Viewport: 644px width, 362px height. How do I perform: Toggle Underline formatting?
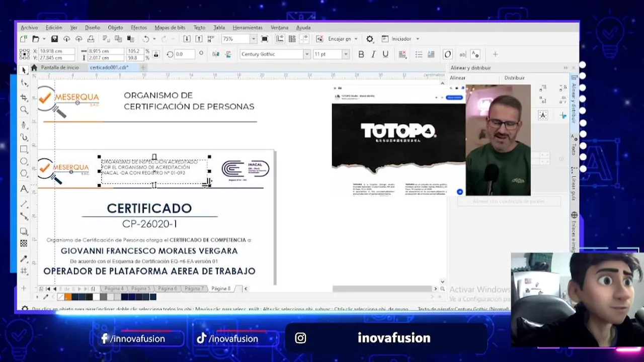[x=385, y=54]
